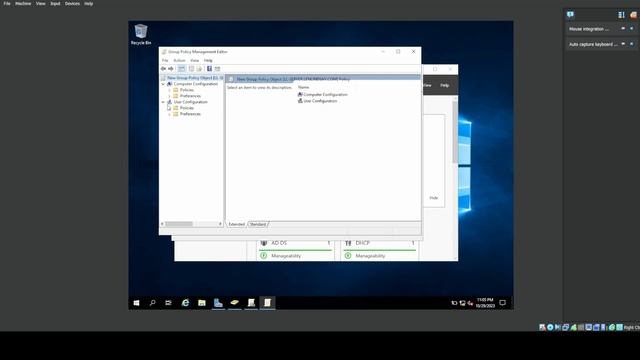Go back with the toolbar Back arrow
The height and width of the screenshot is (360, 640).
pyautogui.click(x=163, y=69)
